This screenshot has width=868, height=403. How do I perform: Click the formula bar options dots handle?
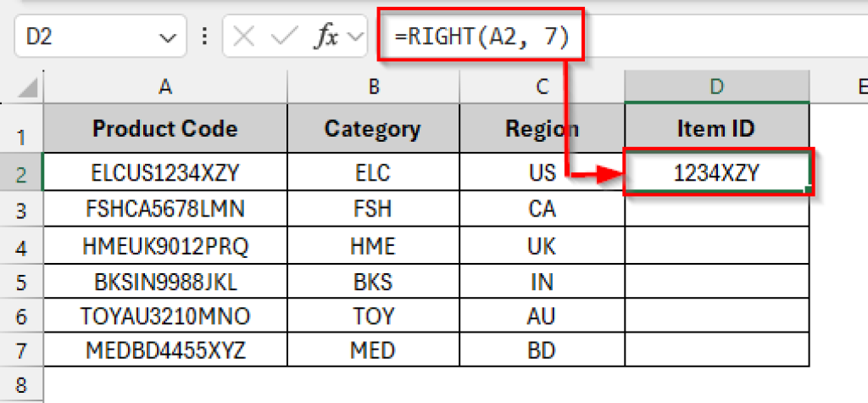point(203,38)
